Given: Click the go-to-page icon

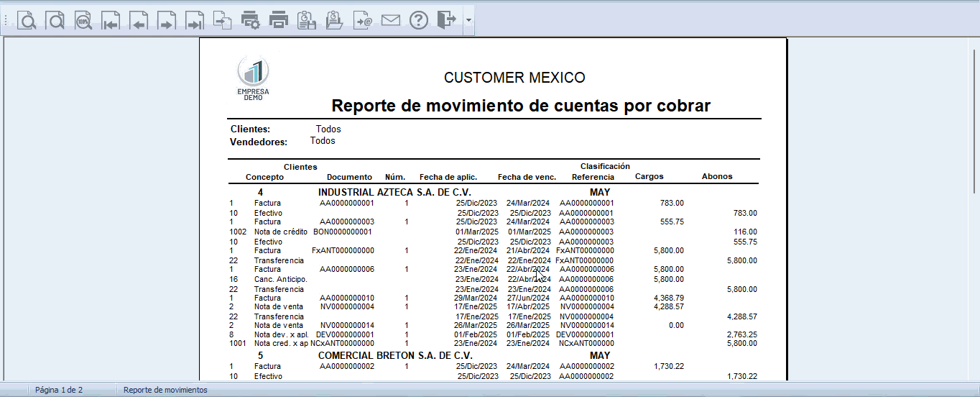Looking at the screenshot, I should click(x=223, y=20).
